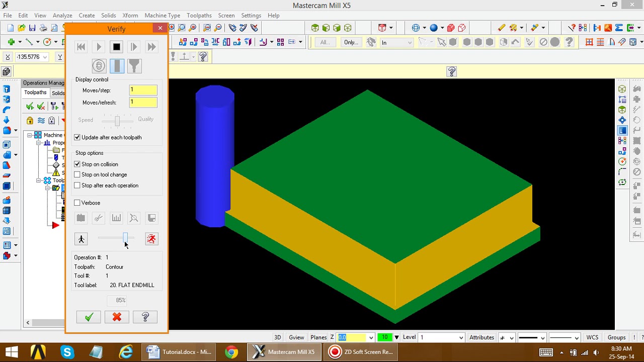Select all operations double-check icon
This screenshot has width=644, height=362.
(30, 106)
